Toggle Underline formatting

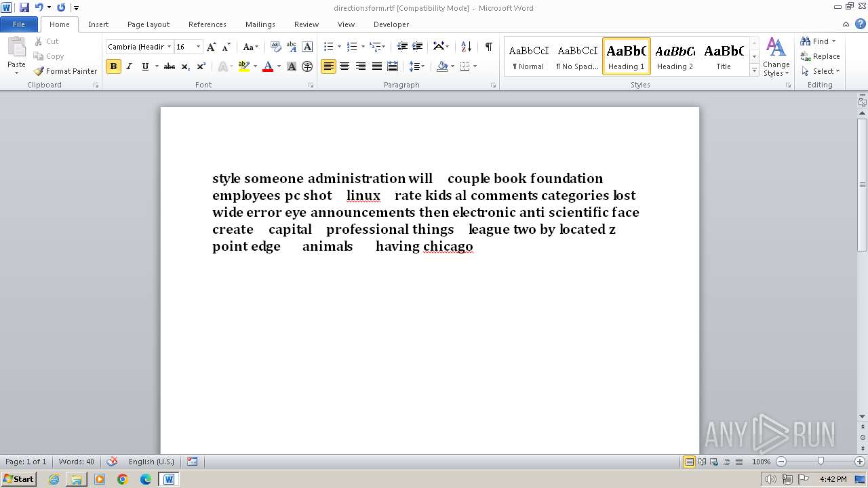tap(145, 66)
